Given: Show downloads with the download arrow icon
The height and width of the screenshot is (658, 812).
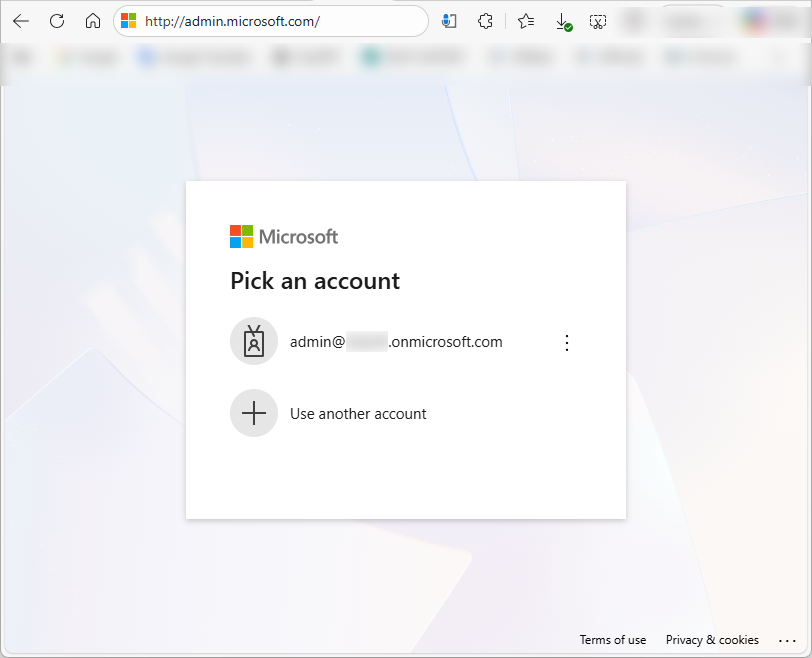Looking at the screenshot, I should point(562,22).
